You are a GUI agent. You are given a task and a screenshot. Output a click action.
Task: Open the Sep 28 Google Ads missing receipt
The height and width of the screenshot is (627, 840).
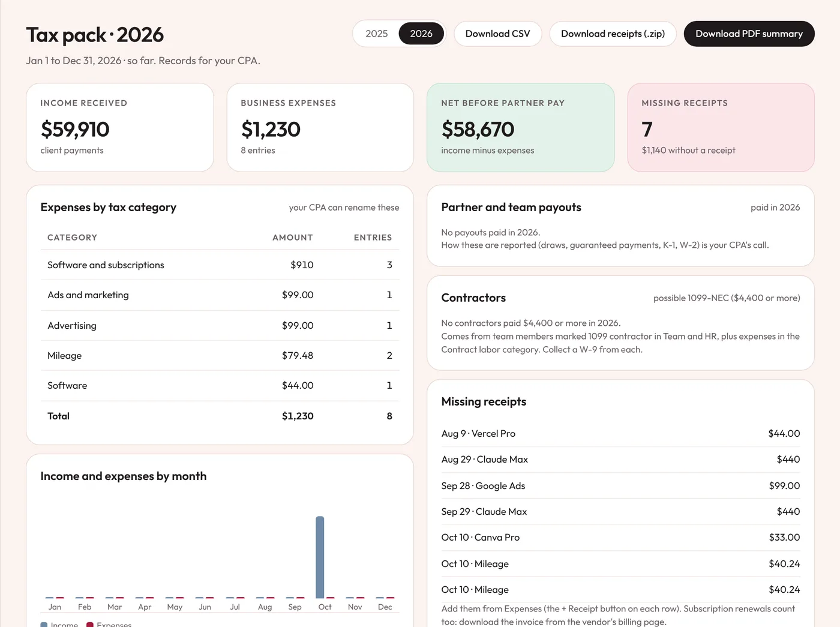coord(620,485)
